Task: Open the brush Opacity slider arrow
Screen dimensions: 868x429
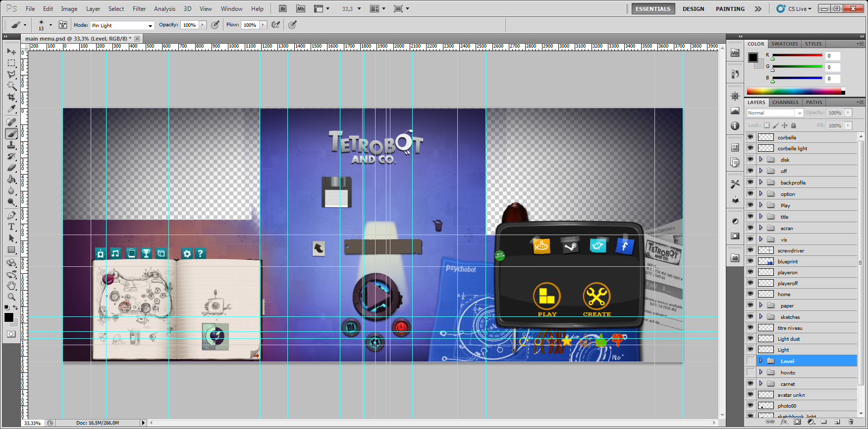Action: pyautogui.click(x=203, y=25)
